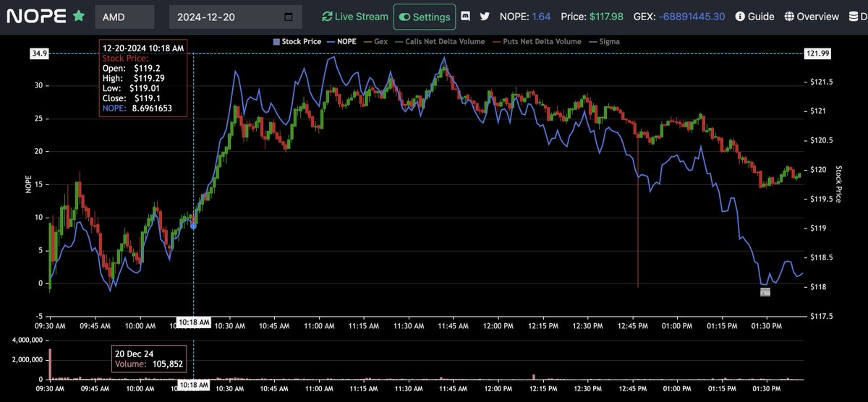
Task: Click the refresh icon in Live Stream
Action: pos(328,16)
